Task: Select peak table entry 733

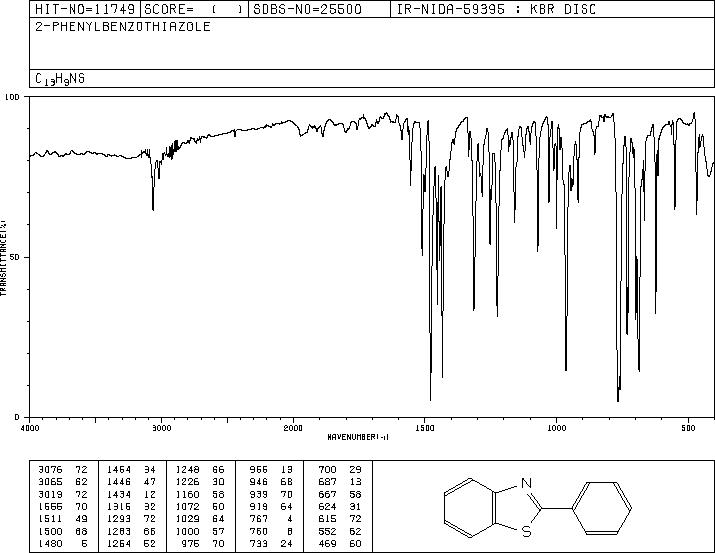Action: [269, 543]
